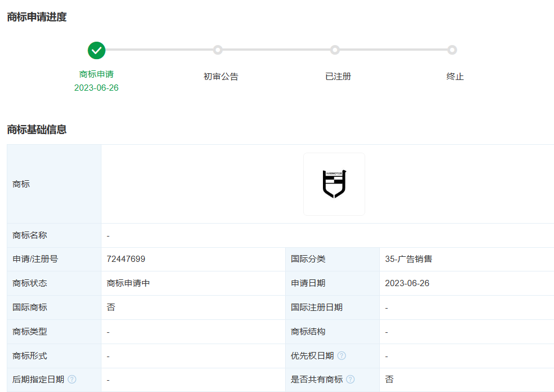Click the 终止 progress step circle
The width and height of the screenshot is (554, 392).
452,50
